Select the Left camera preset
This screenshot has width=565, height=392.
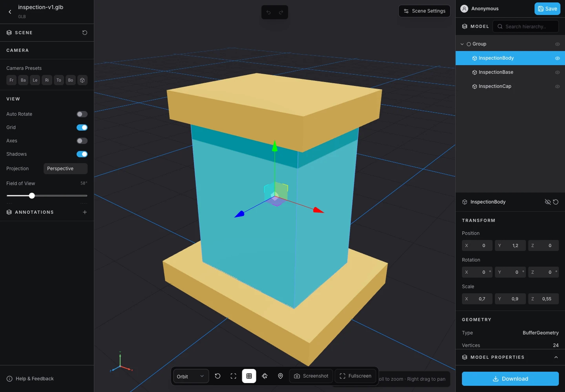pyautogui.click(x=35, y=80)
